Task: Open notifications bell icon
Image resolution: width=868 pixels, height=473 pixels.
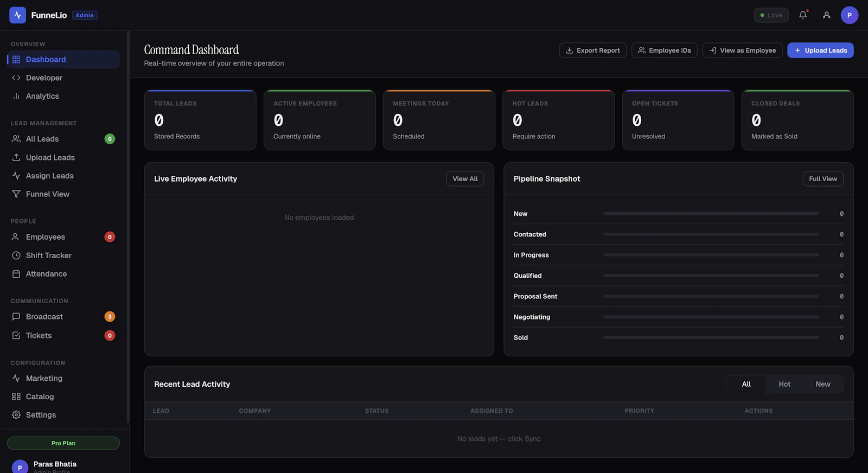Action: point(803,15)
